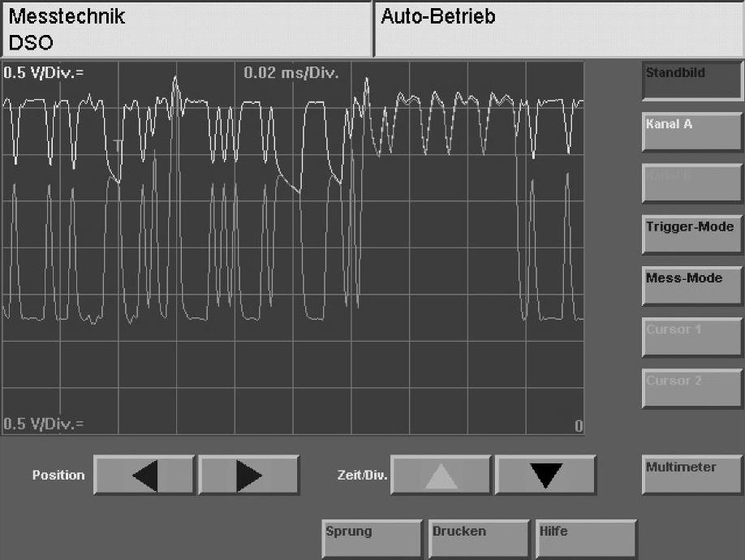
Task: Click the trigger marker T on waveform
Action: pos(118,145)
